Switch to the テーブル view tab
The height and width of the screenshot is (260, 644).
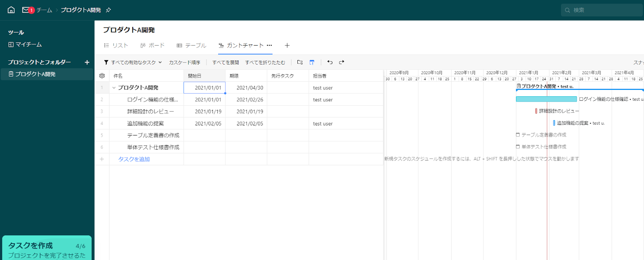coord(192,46)
